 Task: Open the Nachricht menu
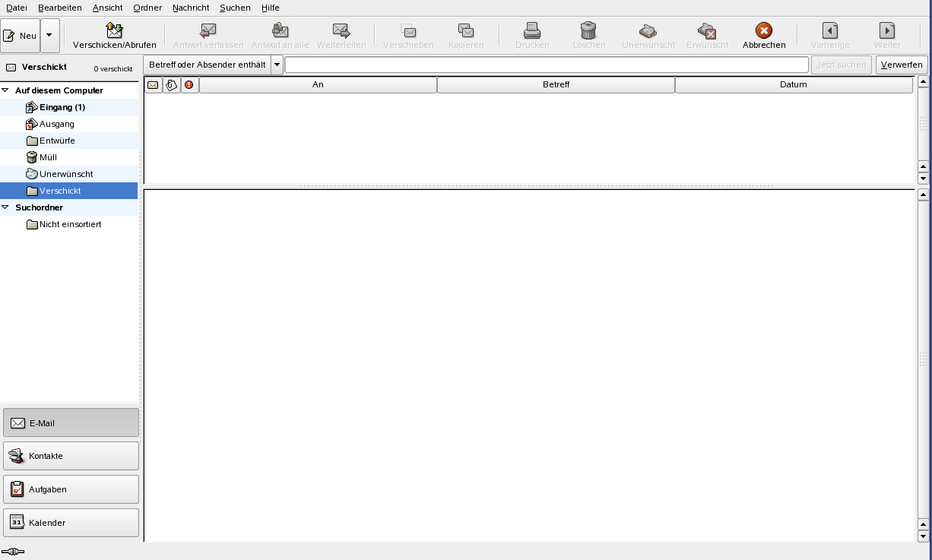pyautogui.click(x=190, y=8)
